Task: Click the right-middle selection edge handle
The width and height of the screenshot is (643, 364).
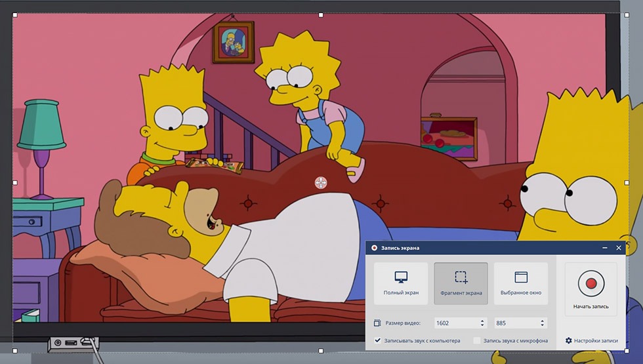Action: tap(627, 183)
